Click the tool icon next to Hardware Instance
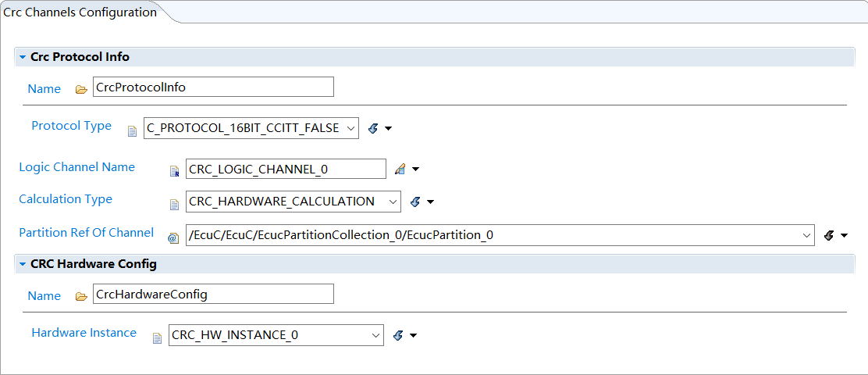The height and width of the screenshot is (375, 868). tap(398, 336)
